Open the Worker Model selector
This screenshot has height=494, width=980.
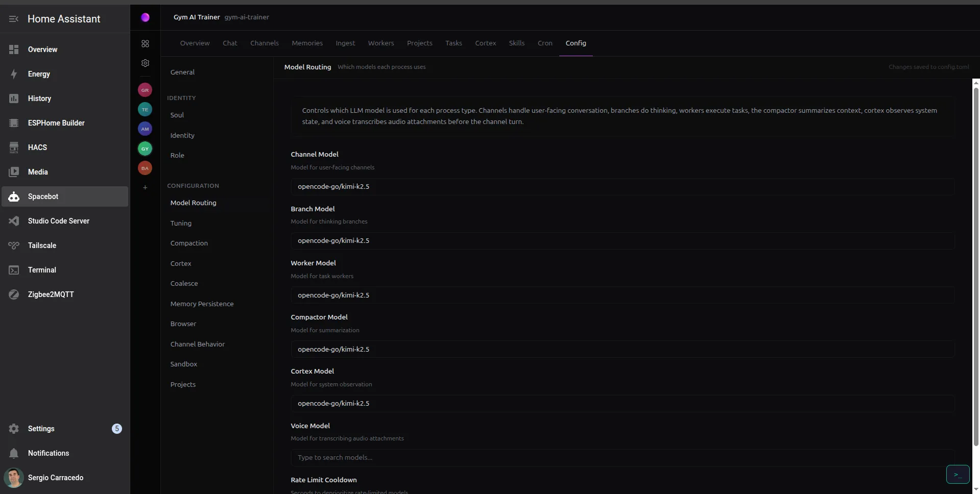point(622,295)
